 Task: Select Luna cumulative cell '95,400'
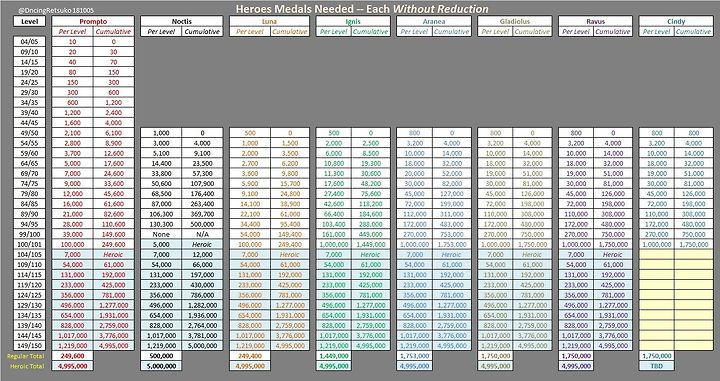(290, 224)
